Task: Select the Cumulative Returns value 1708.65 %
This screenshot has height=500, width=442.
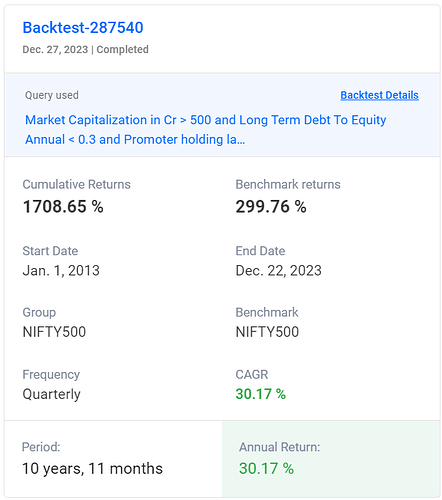Action: [x=63, y=206]
